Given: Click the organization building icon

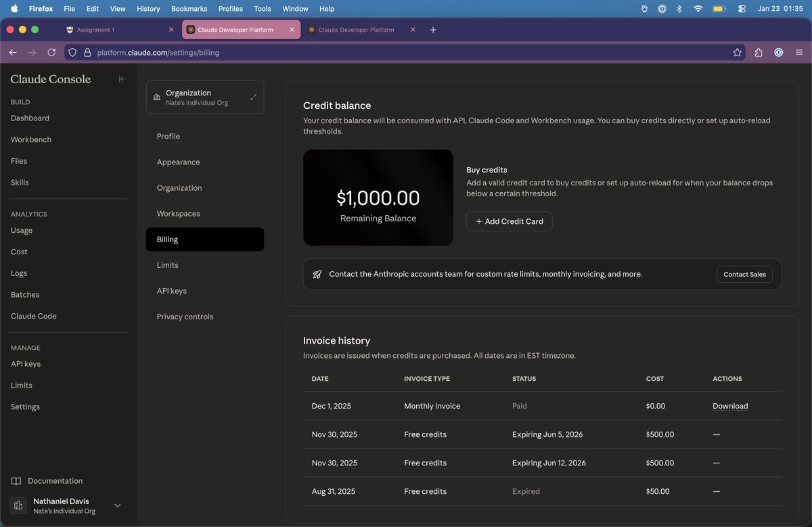Looking at the screenshot, I should point(157,97).
